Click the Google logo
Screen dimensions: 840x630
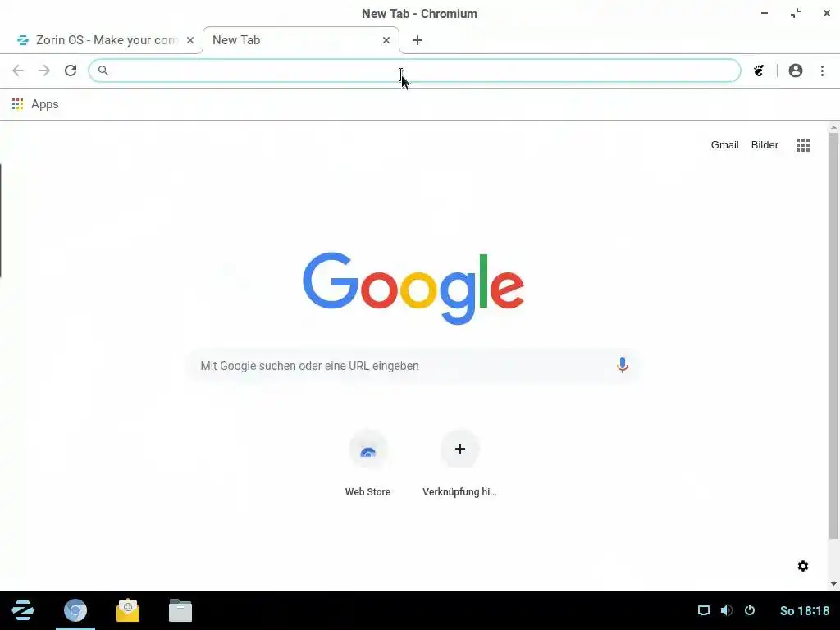coord(413,288)
